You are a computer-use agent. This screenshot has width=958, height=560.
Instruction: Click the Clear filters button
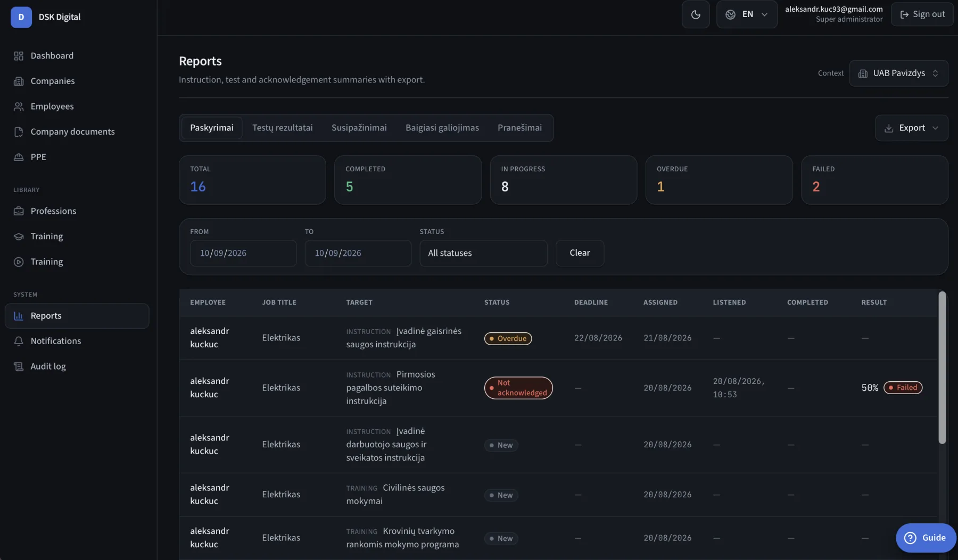(x=580, y=253)
